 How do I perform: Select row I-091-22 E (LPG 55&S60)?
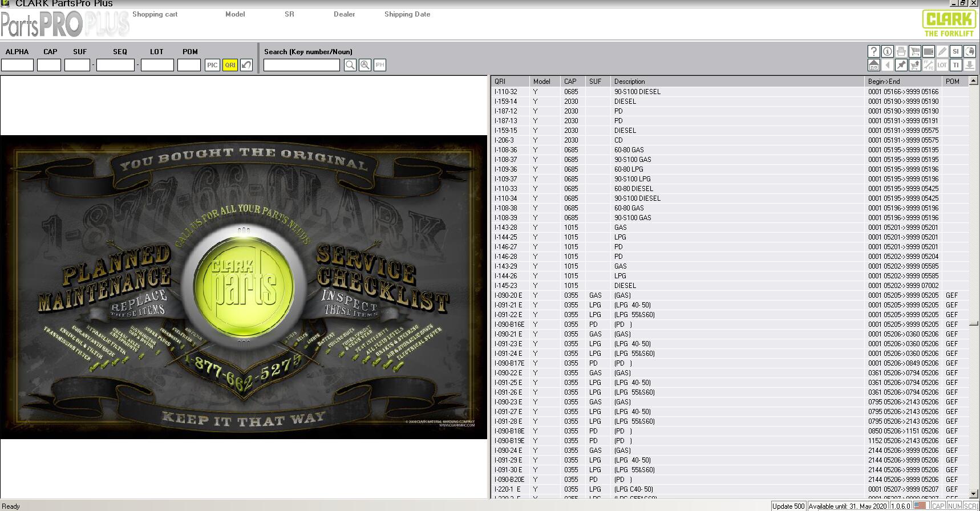(x=730, y=314)
